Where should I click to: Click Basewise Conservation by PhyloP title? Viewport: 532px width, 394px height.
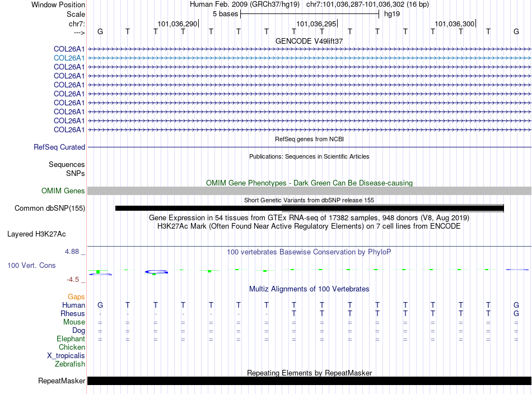click(x=309, y=252)
